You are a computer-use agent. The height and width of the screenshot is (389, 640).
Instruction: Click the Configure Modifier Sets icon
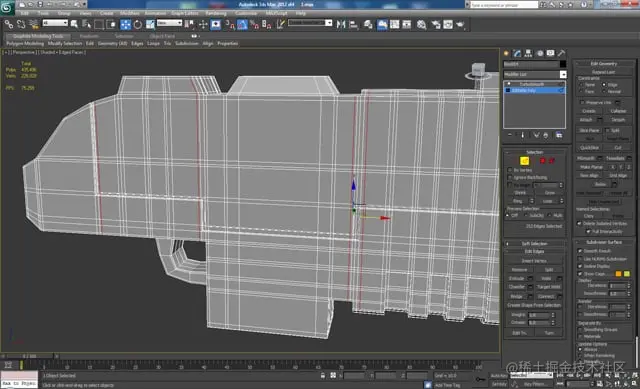[x=559, y=135]
